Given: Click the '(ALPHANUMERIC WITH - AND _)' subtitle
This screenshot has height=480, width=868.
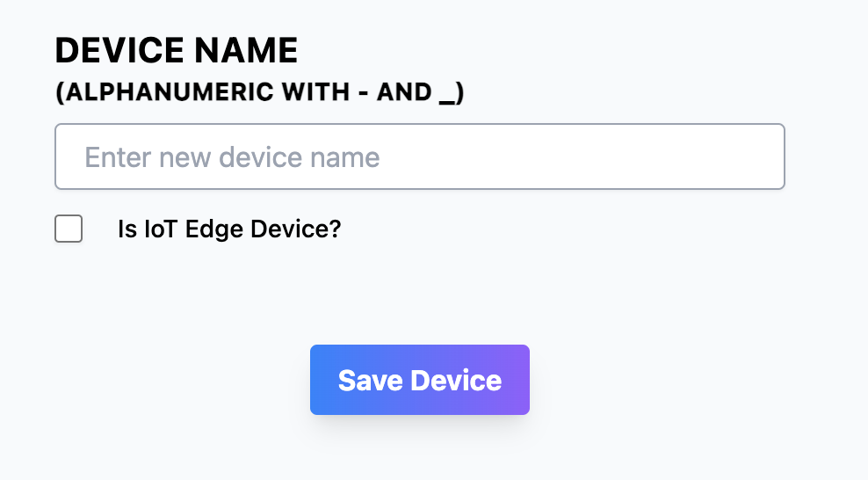Looking at the screenshot, I should (x=260, y=92).
